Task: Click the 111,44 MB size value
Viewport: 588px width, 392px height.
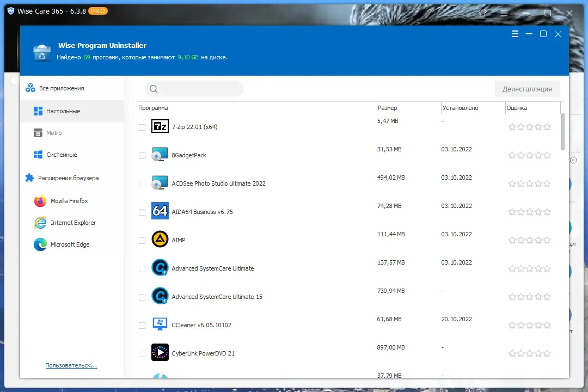Action: point(391,234)
